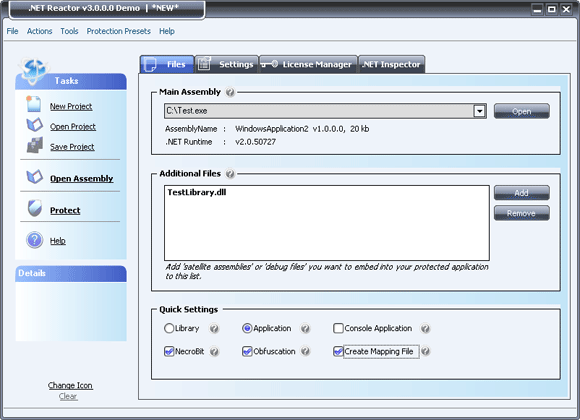Click the Tasks panel header
Viewport: 580px width, 420px height.
pyautogui.click(x=71, y=81)
